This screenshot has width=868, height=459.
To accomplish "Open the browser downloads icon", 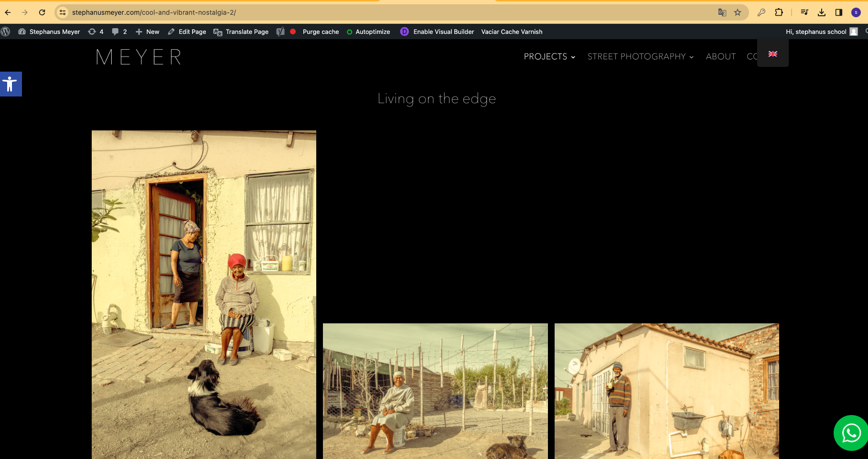I will tap(822, 12).
